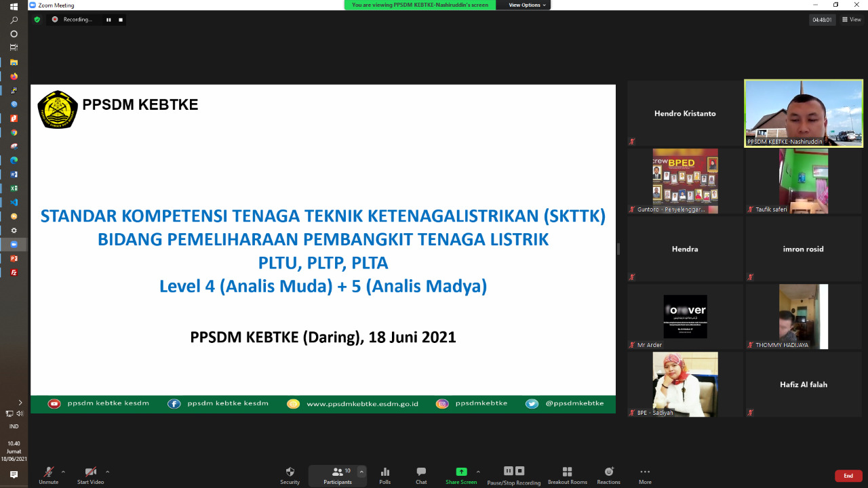Open Google Chrome from taskbar
This screenshot has height=488, width=868.
(x=14, y=132)
